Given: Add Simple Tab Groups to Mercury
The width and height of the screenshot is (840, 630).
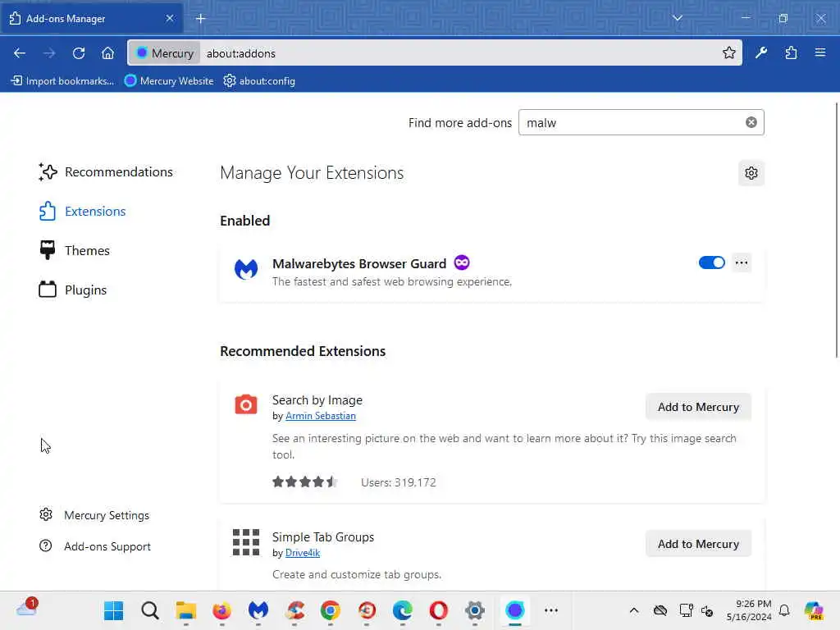Looking at the screenshot, I should tap(698, 544).
